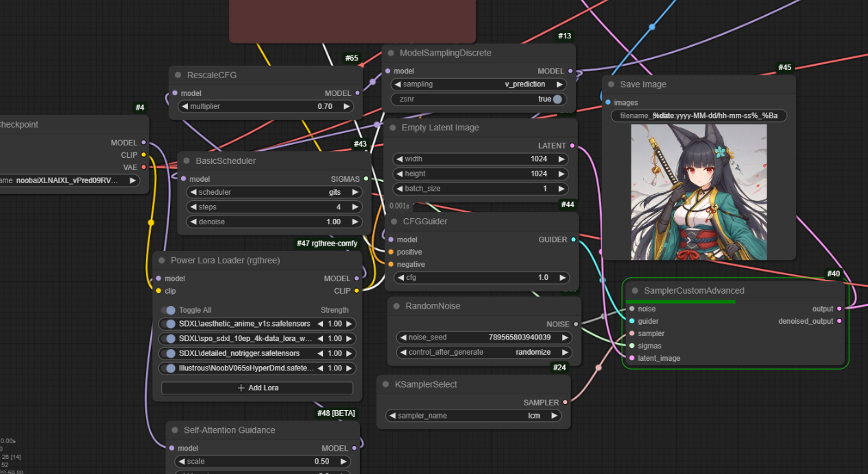The height and width of the screenshot is (474, 868).
Task: Click the SAMPLER output socket on KSamplerSelect
Action: (x=565, y=403)
